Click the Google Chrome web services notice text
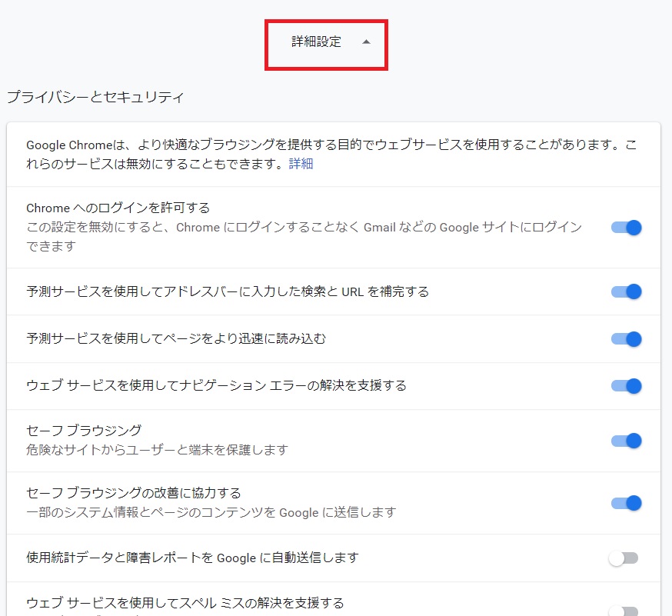Viewport: 672px width, 616px height. (308, 152)
